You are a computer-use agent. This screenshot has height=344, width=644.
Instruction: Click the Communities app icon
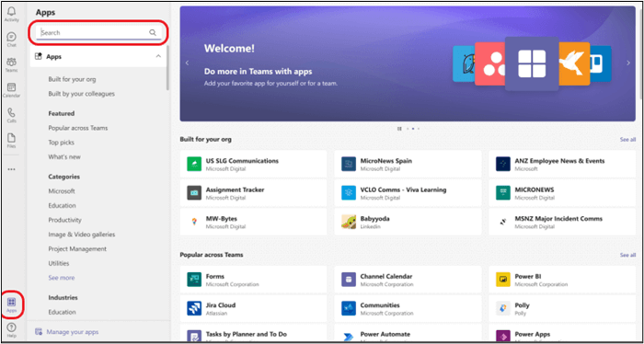349,308
